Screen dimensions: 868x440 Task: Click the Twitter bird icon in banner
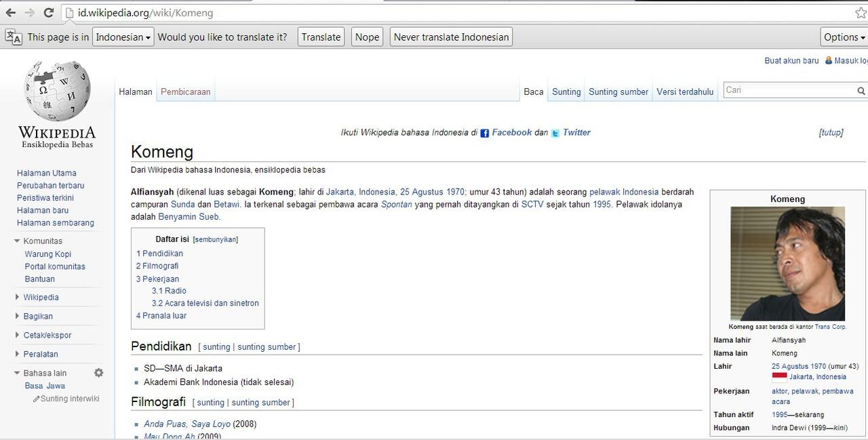[555, 133]
